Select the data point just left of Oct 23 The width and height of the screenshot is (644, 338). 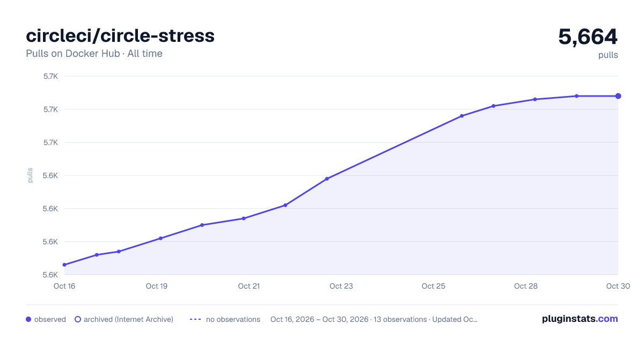(x=327, y=179)
